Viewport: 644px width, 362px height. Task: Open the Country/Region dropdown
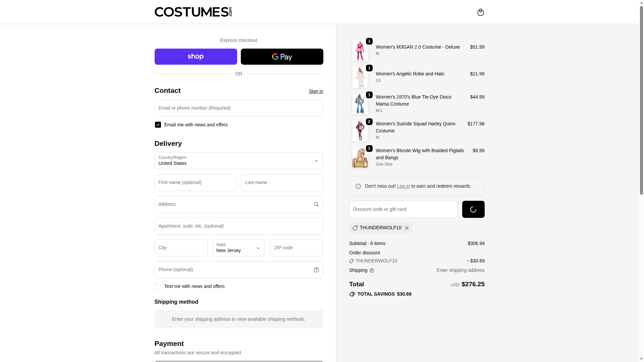click(x=238, y=161)
